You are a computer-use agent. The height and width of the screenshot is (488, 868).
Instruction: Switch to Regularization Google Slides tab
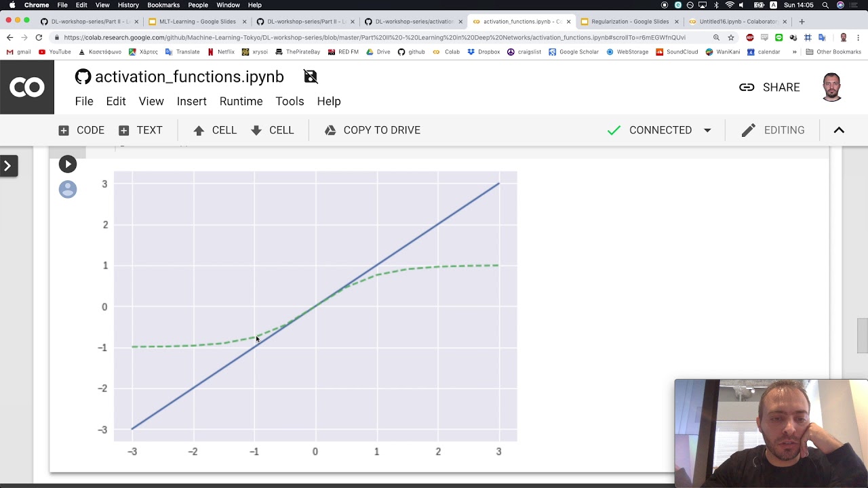pyautogui.click(x=630, y=21)
